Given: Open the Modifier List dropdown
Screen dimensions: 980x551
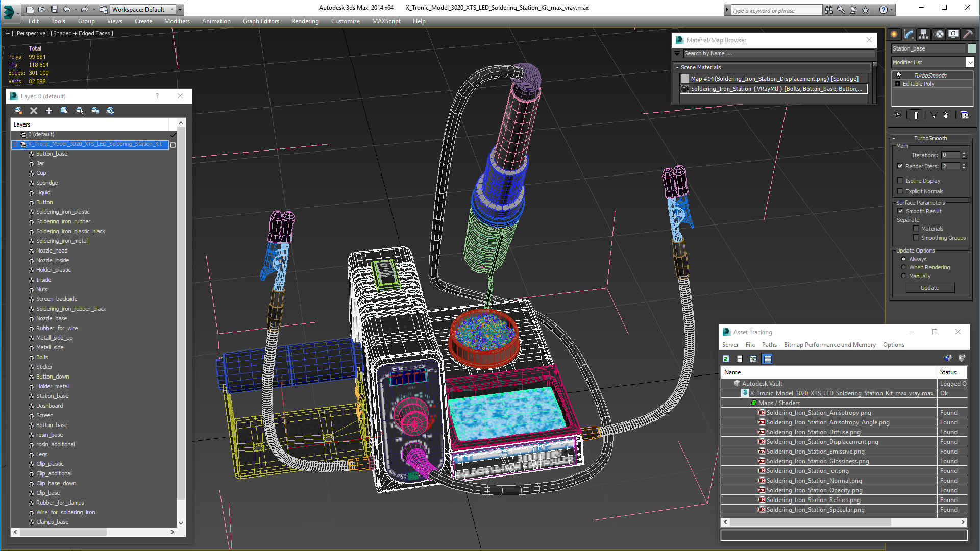Looking at the screenshot, I should (970, 62).
